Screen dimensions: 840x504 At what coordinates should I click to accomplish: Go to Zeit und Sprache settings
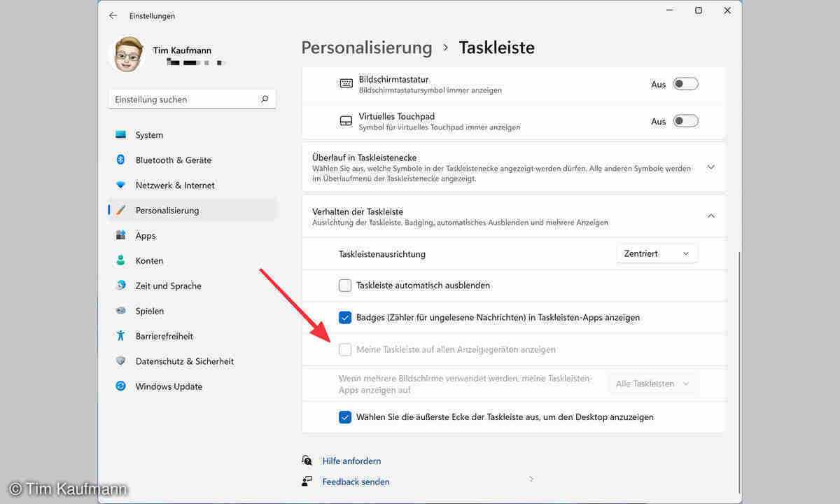click(168, 286)
